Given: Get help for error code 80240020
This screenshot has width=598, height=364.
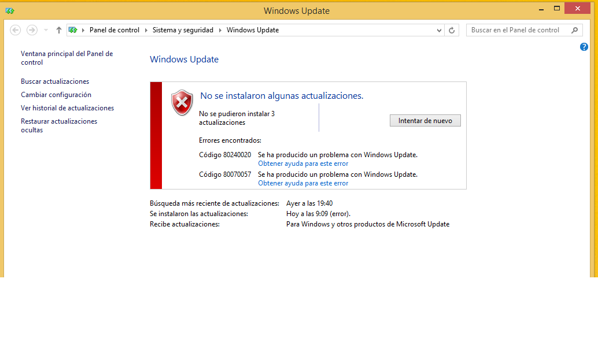Looking at the screenshot, I should [303, 164].
